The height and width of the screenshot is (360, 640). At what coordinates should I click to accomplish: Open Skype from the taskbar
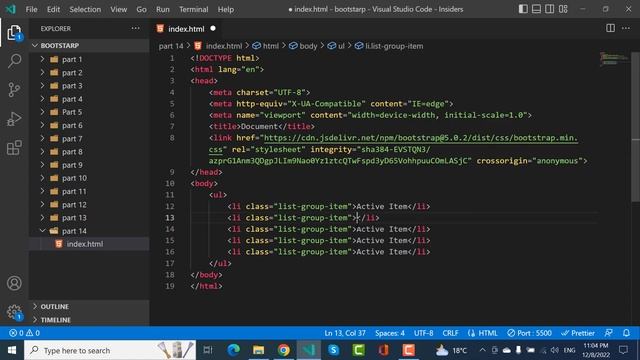click(x=333, y=350)
